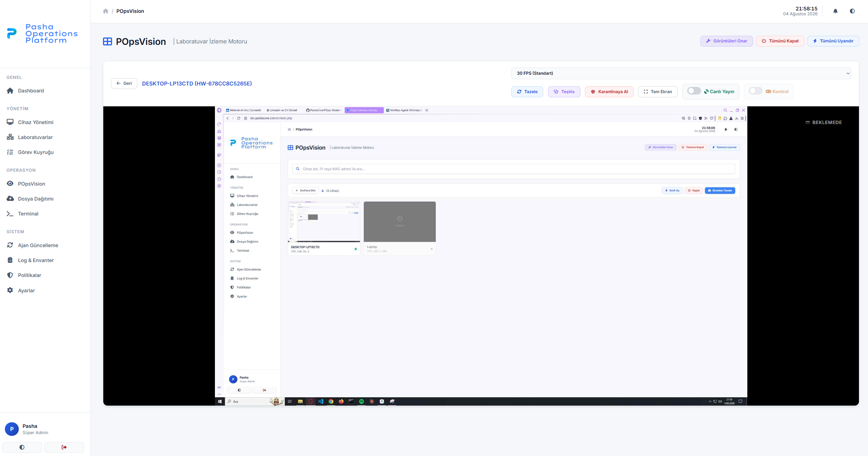This screenshot has width=868, height=456.
Task: Open VS Code on the streamed taskbar
Action: coord(321,401)
